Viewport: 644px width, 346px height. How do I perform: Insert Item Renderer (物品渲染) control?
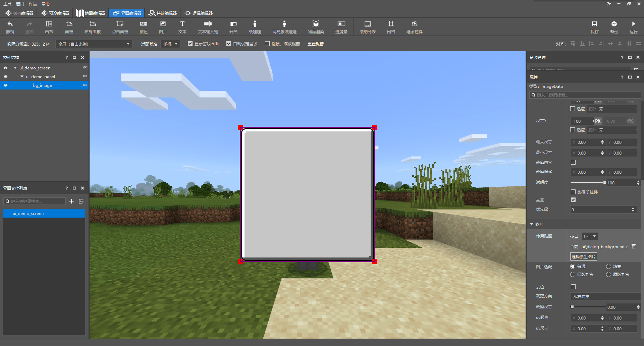click(316, 27)
